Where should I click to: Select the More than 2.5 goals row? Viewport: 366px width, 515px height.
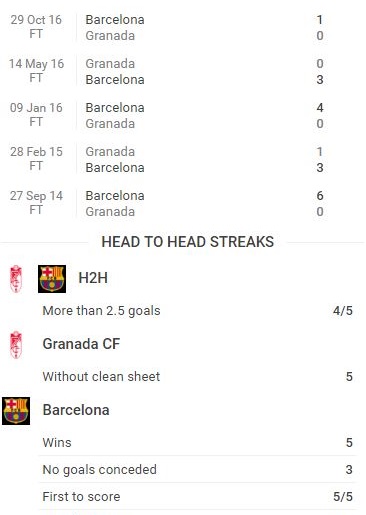(x=197, y=311)
